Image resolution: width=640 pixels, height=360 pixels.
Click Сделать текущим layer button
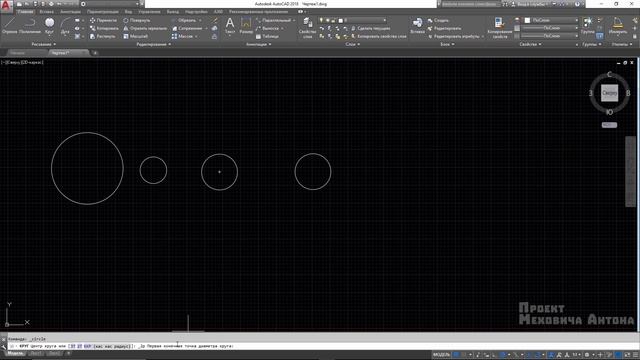(x=370, y=28)
